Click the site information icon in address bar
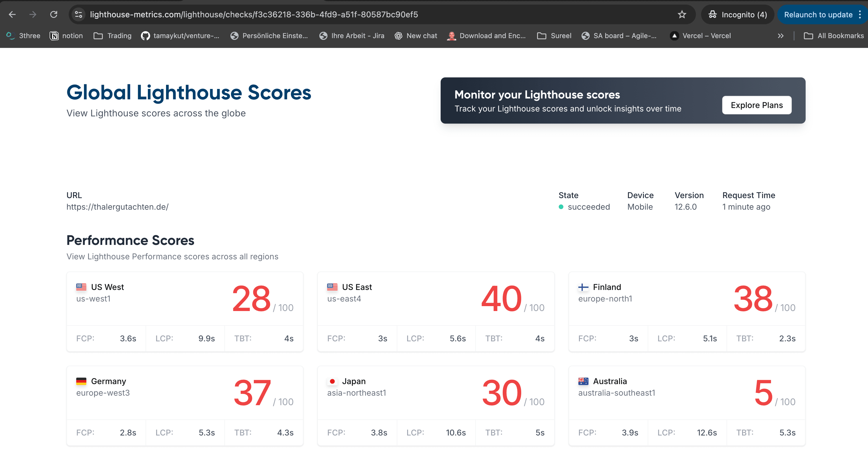Image resolution: width=868 pixels, height=469 pixels. pos(79,14)
